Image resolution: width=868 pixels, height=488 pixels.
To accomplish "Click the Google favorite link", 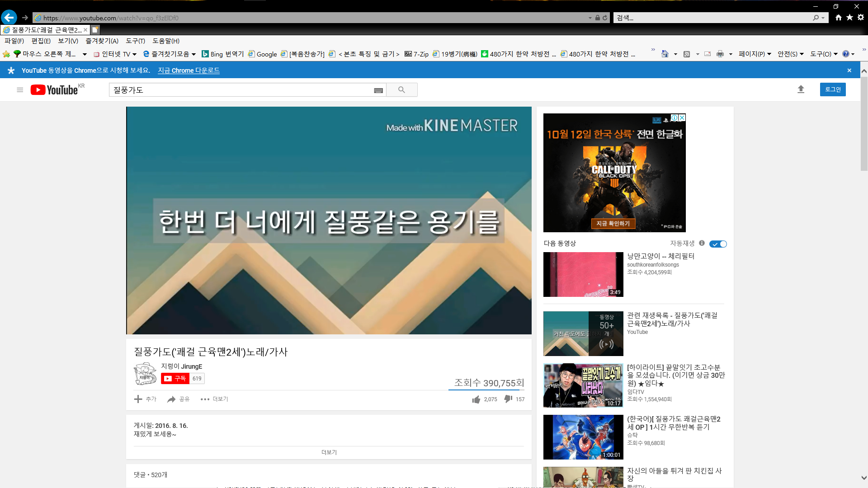I will point(262,54).
